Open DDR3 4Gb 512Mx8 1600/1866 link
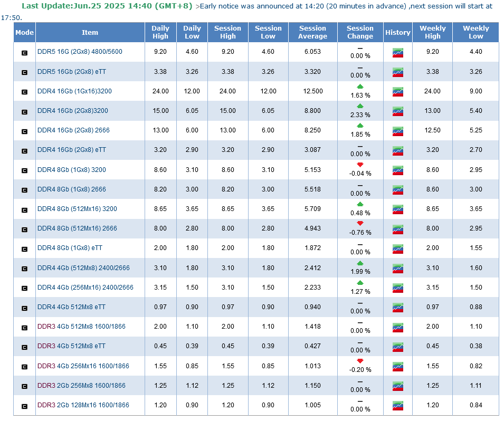Image resolution: width=504 pixels, height=421 pixels. point(81,327)
